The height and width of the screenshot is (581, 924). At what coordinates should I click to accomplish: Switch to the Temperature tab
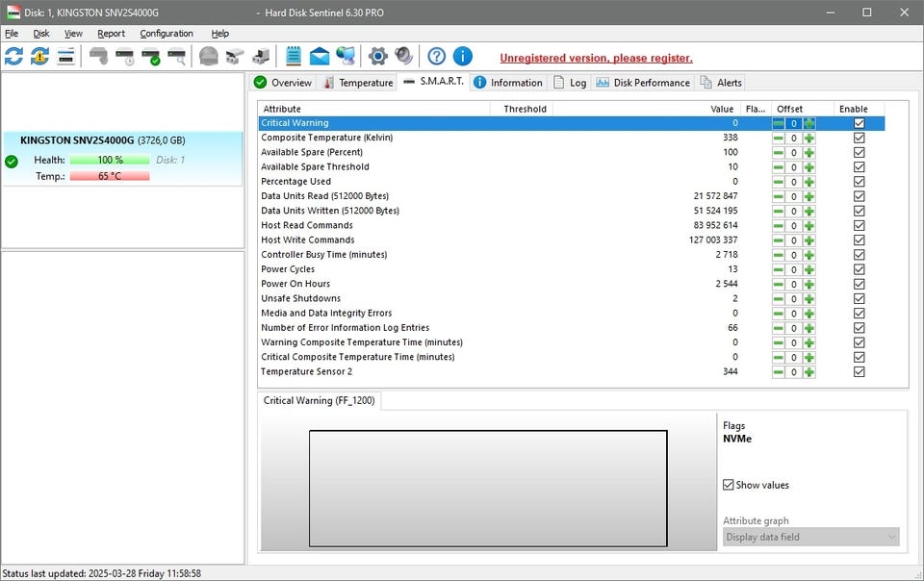point(358,83)
